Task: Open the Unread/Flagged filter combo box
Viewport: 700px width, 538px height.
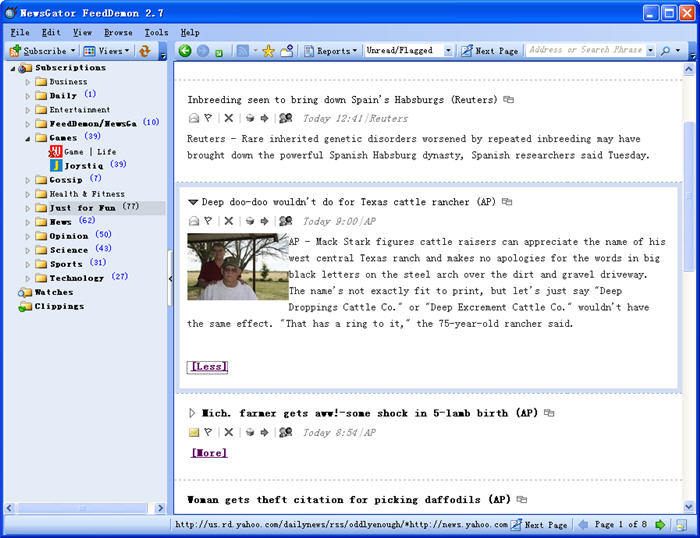Action: 408,50
